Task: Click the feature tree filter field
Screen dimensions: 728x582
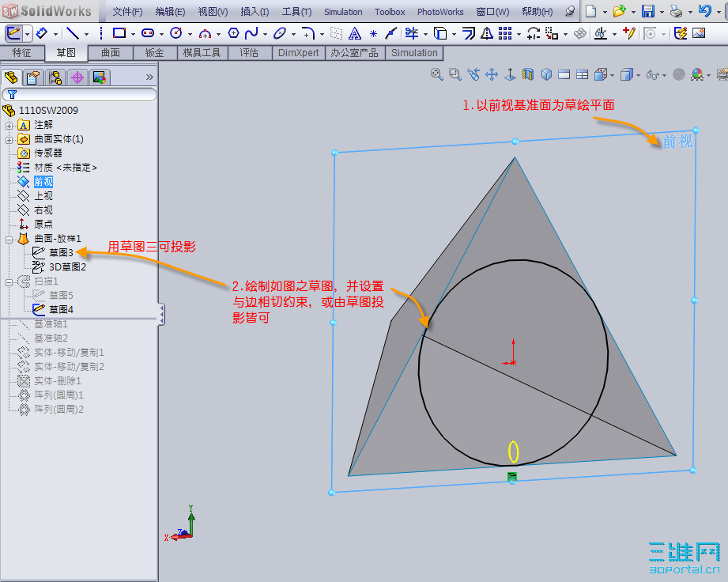Action: (79, 95)
